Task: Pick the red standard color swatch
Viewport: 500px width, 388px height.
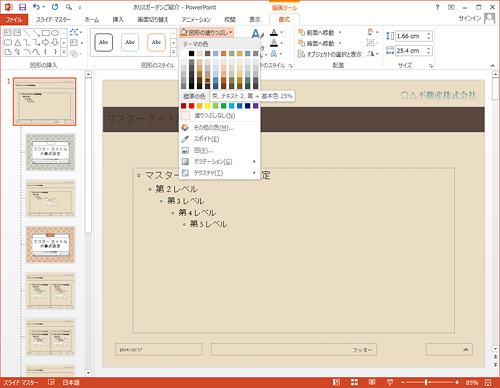Action: 191,106
